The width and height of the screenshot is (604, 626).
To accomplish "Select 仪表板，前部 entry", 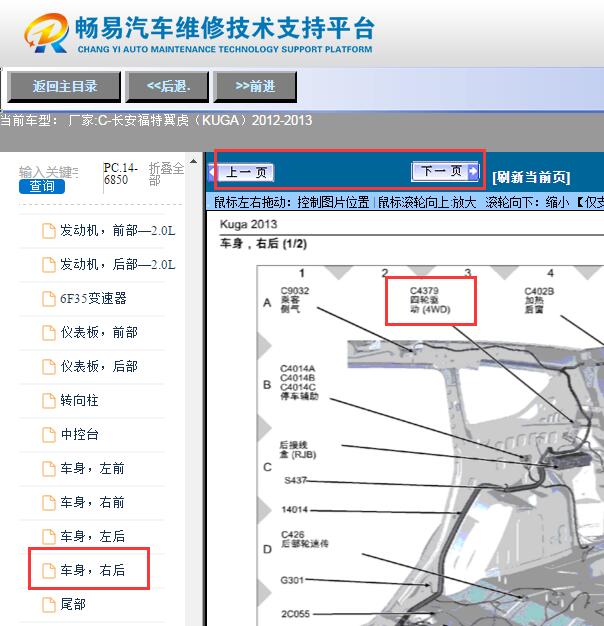I will (99, 333).
